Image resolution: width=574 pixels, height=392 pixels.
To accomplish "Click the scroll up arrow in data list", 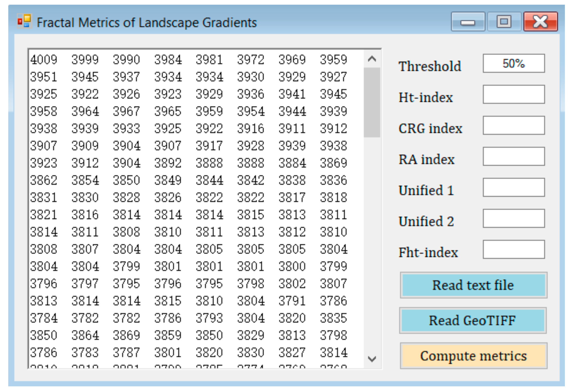I will click(x=372, y=59).
